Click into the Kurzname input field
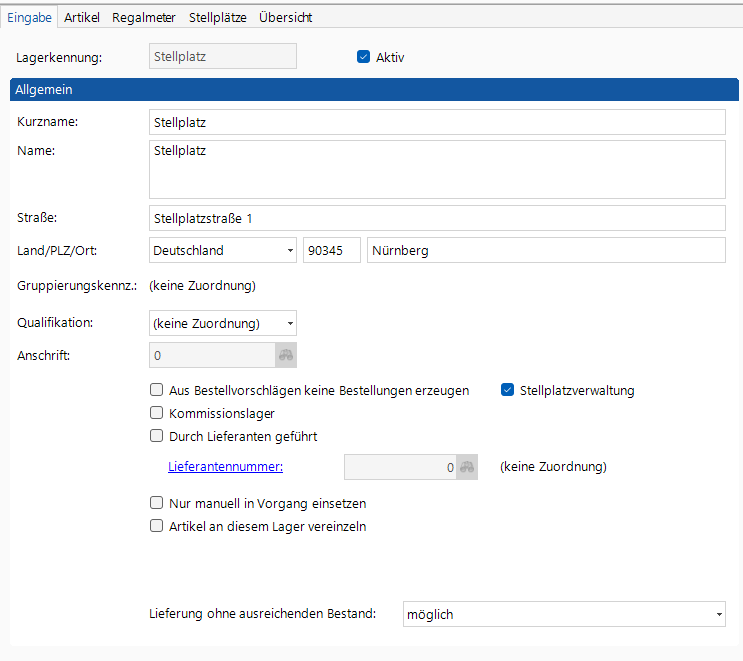Viewport: 743px width, 661px height. [x=437, y=122]
